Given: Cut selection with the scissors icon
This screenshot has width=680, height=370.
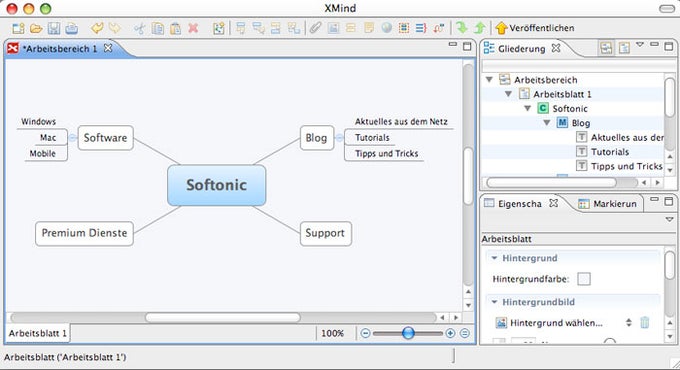Looking at the screenshot, I should tap(139, 29).
